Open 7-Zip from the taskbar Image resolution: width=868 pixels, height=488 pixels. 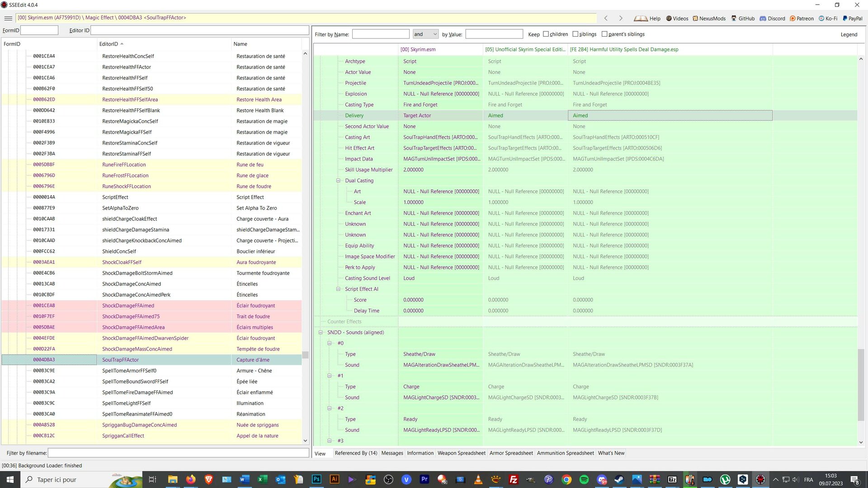pyautogui.click(x=672, y=479)
